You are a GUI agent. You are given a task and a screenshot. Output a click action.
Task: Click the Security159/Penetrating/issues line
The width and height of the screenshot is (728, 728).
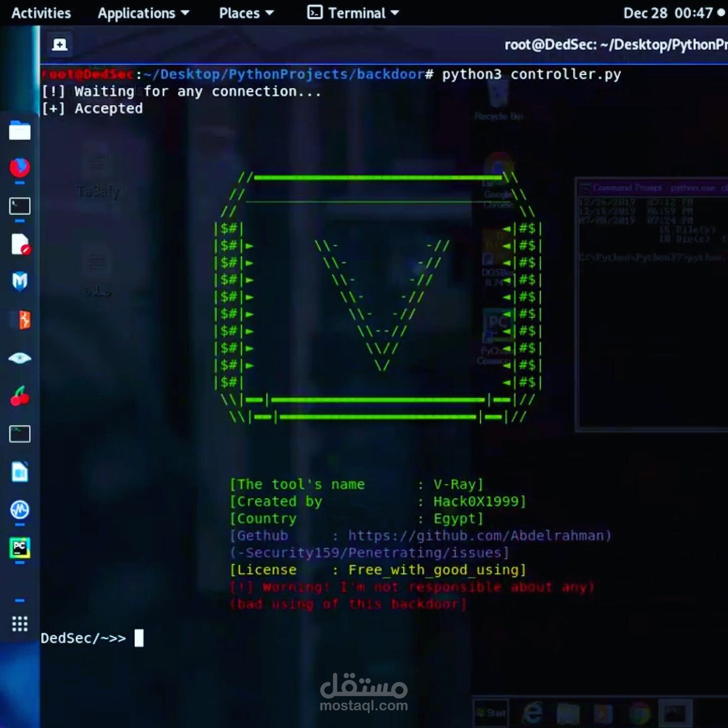pyautogui.click(x=370, y=552)
